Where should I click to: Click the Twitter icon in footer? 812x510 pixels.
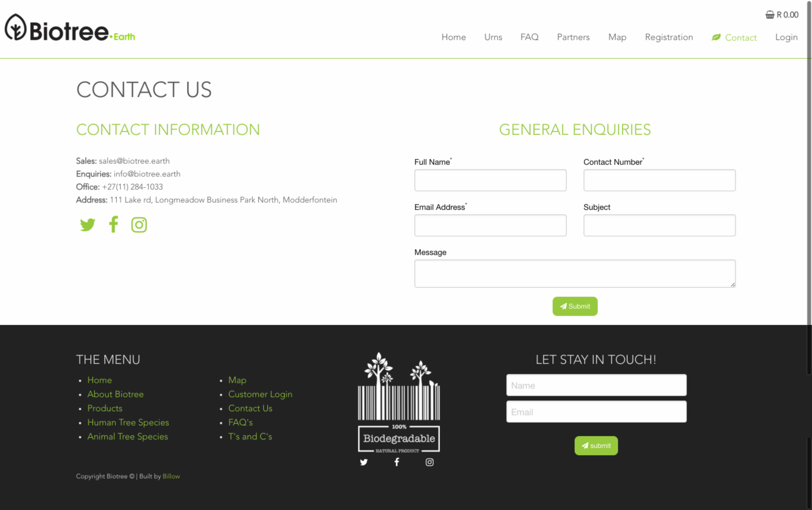364,462
